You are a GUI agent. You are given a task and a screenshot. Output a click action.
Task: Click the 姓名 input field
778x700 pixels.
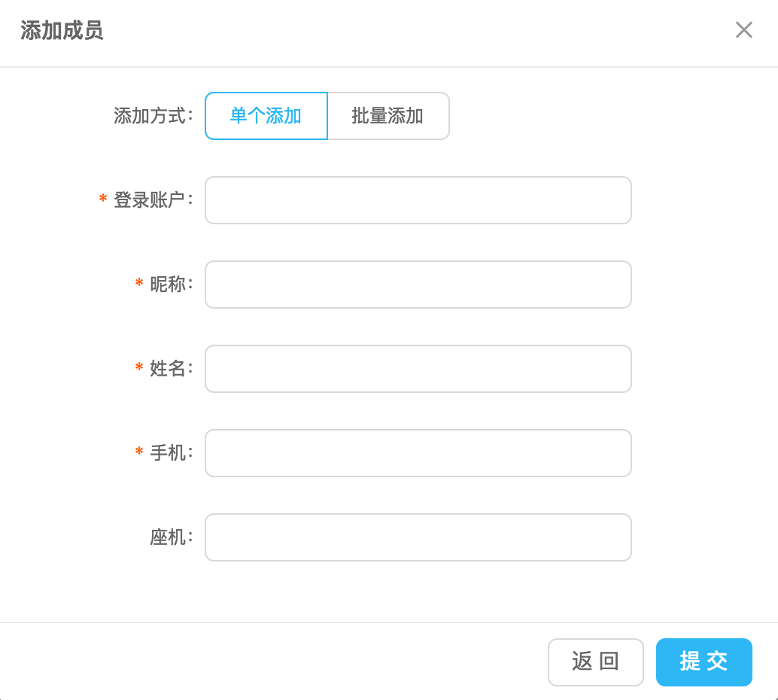point(418,369)
